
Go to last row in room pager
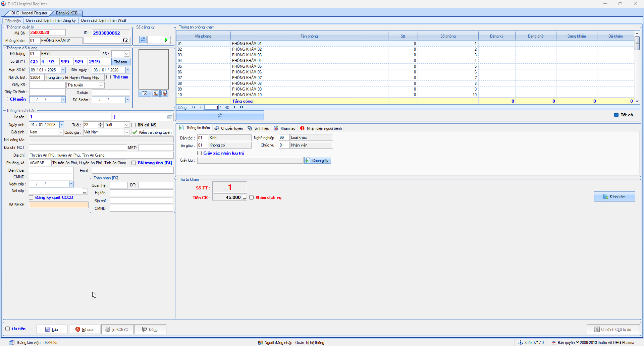[241, 107]
